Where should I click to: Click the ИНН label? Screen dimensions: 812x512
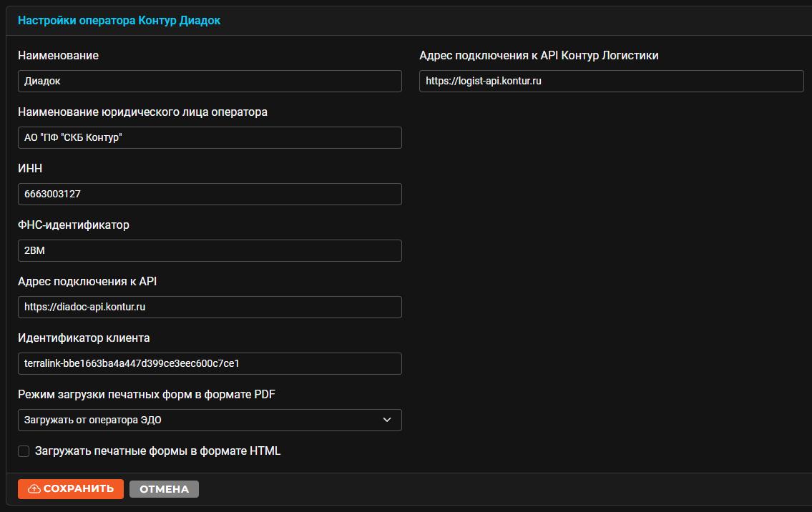point(30,168)
